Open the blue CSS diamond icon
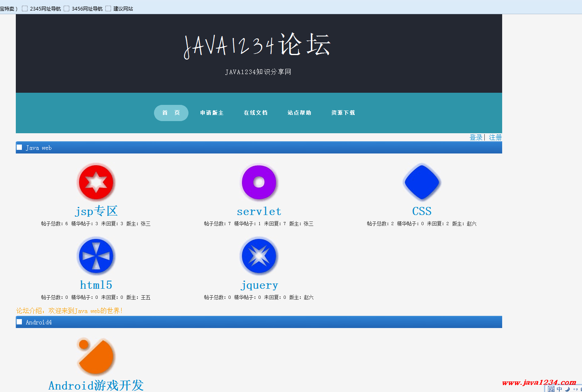 (422, 182)
